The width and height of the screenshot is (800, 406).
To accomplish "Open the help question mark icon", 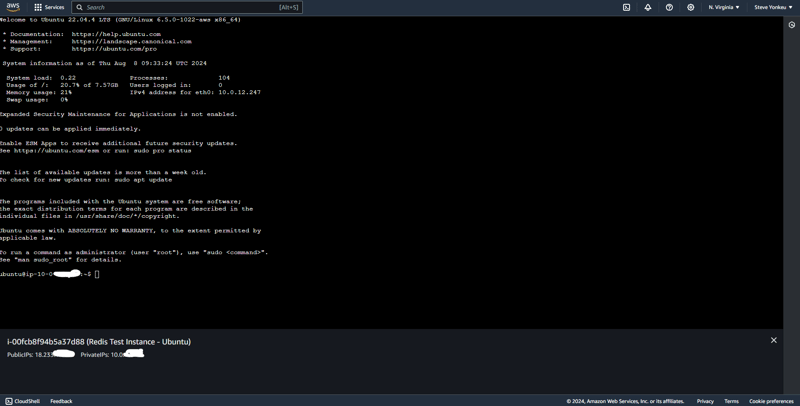I will [669, 7].
